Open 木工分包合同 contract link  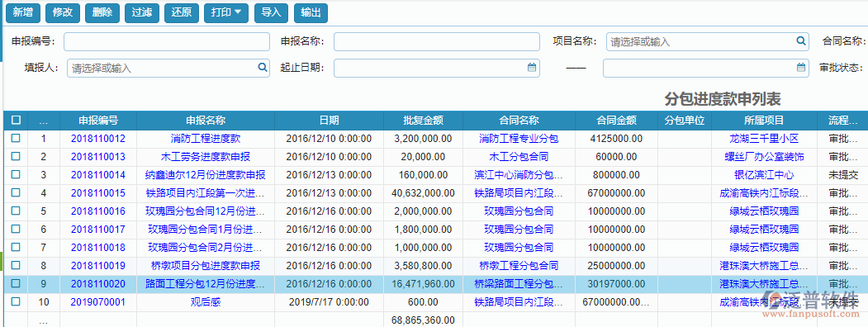tap(519, 157)
